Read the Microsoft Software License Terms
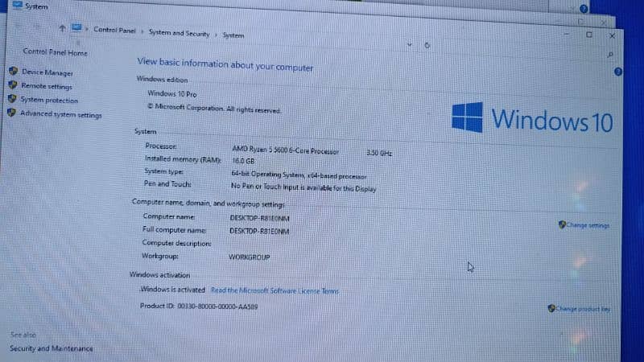 click(x=275, y=290)
